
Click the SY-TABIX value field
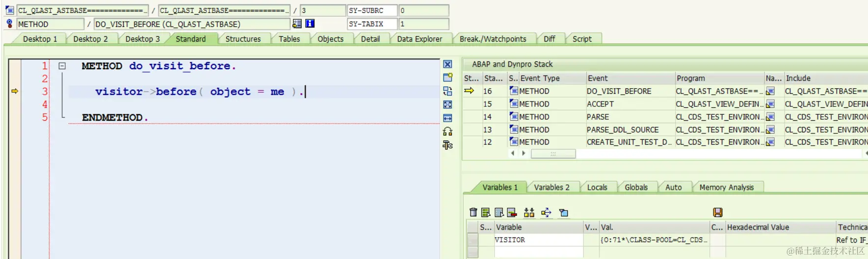pyautogui.click(x=424, y=24)
